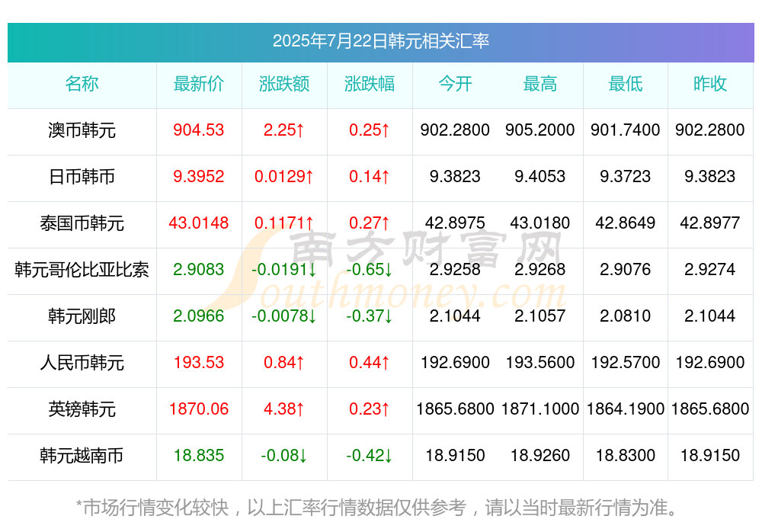Select the 韩元刚郎 row name
The image size is (762, 532).
pos(82,316)
